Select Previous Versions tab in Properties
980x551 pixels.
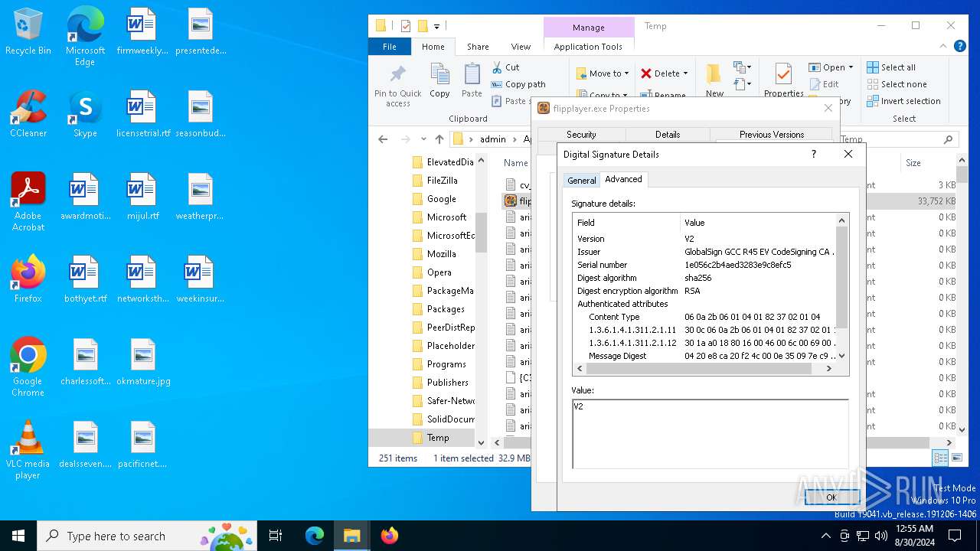[x=772, y=135]
